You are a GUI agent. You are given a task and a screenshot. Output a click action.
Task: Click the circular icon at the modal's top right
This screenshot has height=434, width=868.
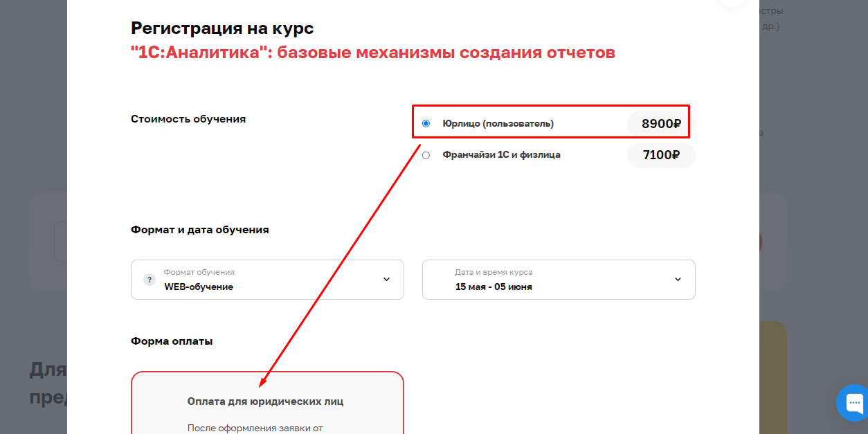click(732, 3)
